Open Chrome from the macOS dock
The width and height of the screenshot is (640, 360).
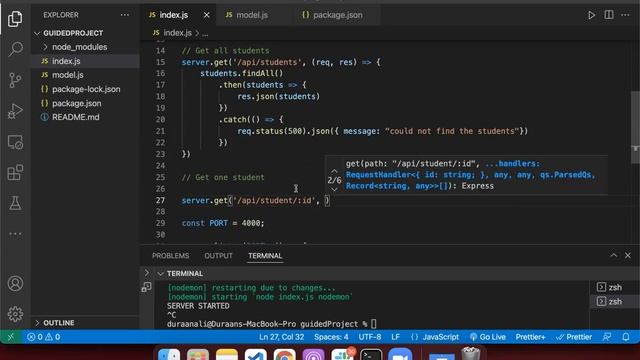point(284,354)
